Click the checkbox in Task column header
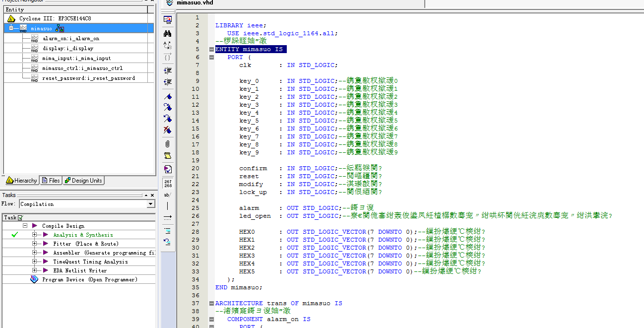Image resolution: width=644 pixels, height=328 pixels. click(20, 217)
